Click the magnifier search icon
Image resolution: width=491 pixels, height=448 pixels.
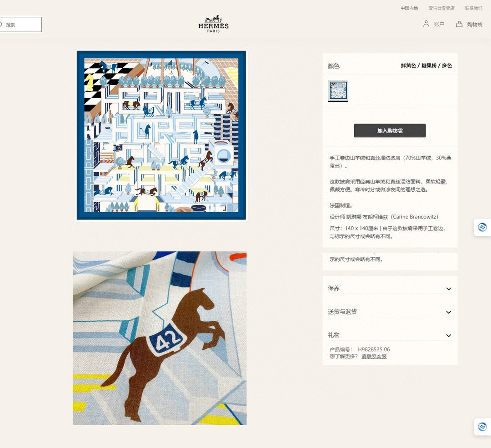(x=1, y=25)
